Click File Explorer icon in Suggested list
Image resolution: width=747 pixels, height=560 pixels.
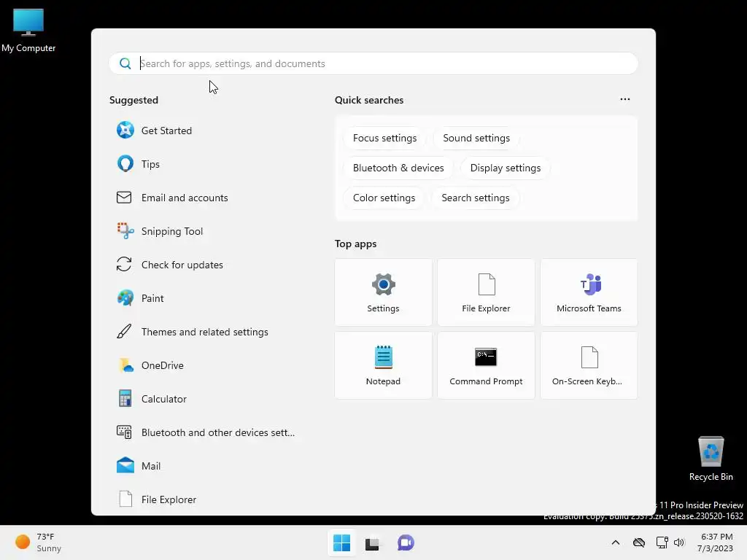coord(125,499)
